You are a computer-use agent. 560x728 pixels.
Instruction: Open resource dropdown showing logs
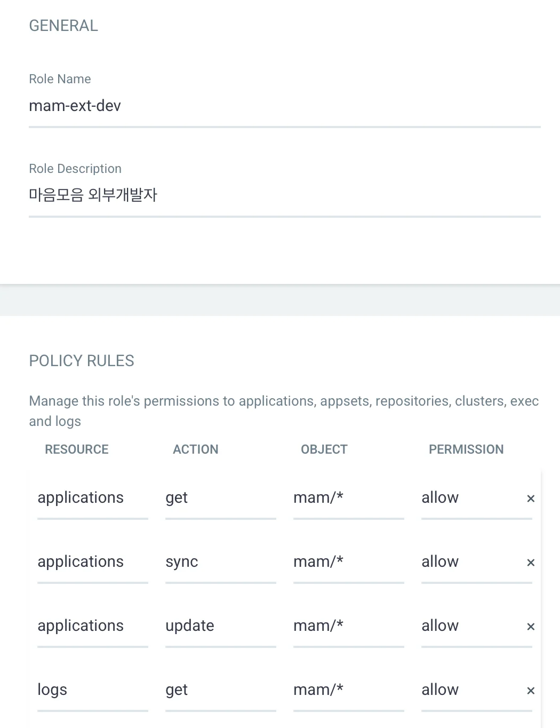pos(92,690)
